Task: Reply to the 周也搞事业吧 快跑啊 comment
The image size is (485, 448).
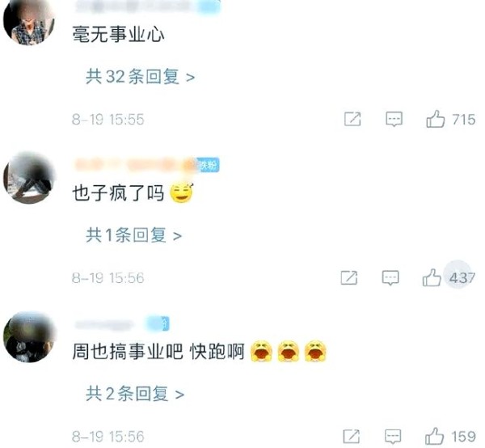Action: pyautogui.click(x=393, y=436)
